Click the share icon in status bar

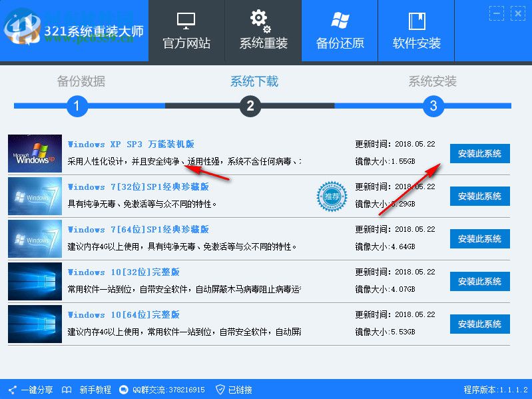pyautogui.click(x=13, y=390)
